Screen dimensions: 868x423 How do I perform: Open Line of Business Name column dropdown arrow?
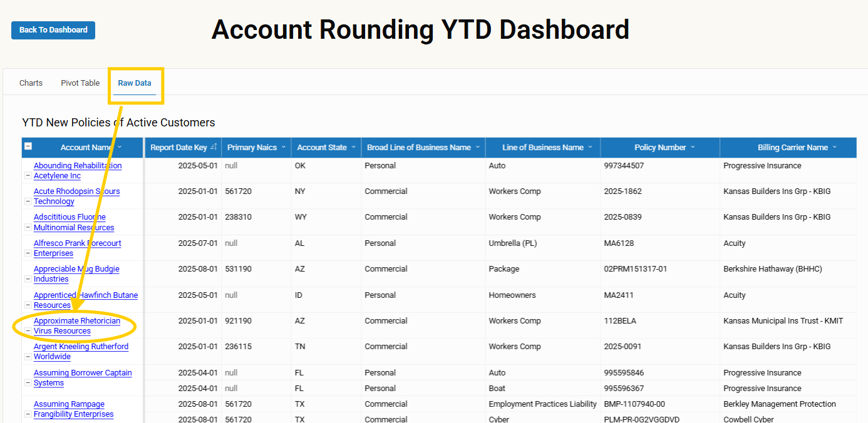(590, 147)
